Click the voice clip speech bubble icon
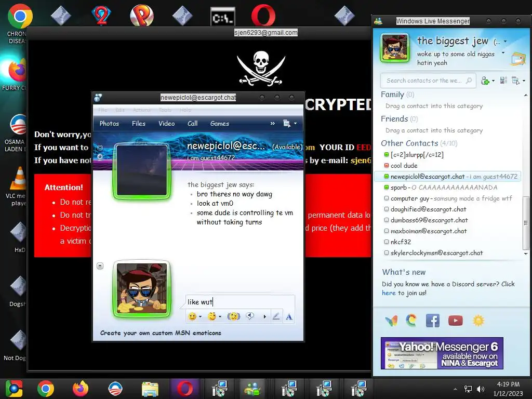Screen dimensions: 532x399 point(250,316)
